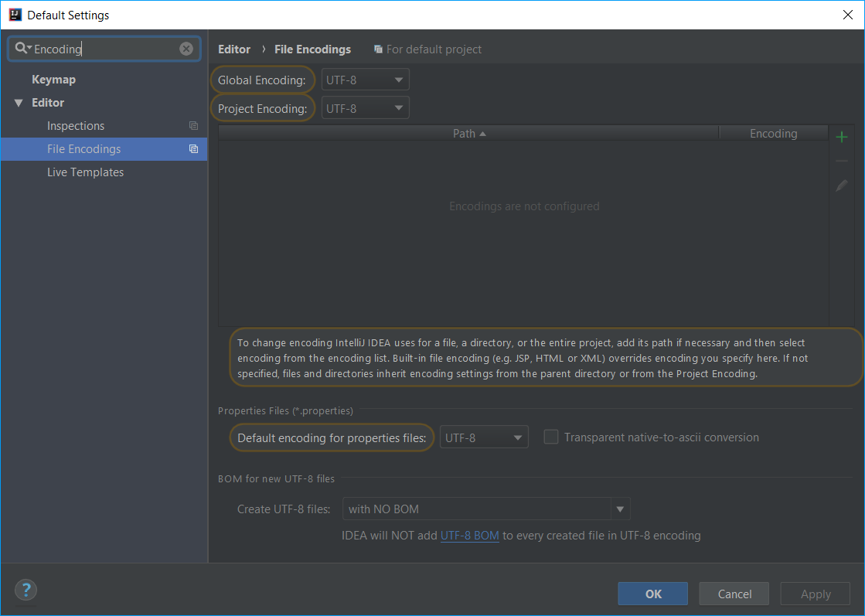Screen dimensions: 865x616
Task: Select Live Templates in settings tree
Action: coord(85,172)
